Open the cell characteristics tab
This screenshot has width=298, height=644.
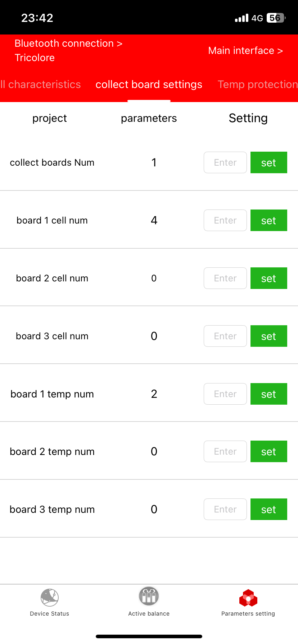tap(40, 84)
